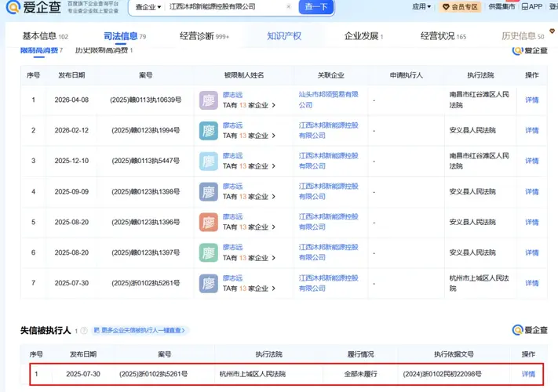Open 详情 for case 赣0123执1398号
The height and width of the screenshot is (392, 558).
pos(531,192)
